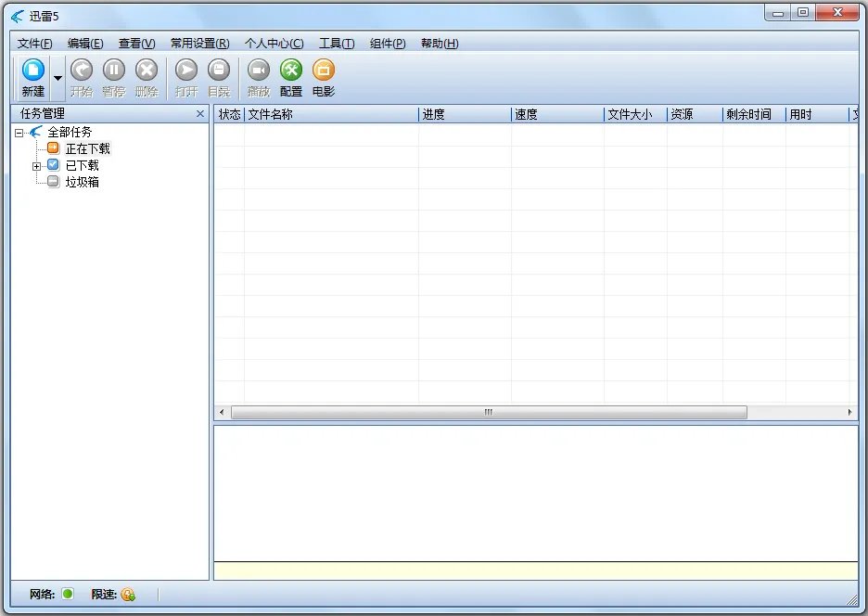Collapse the 全部任务 tree node
The height and width of the screenshot is (616, 868).
(19, 132)
